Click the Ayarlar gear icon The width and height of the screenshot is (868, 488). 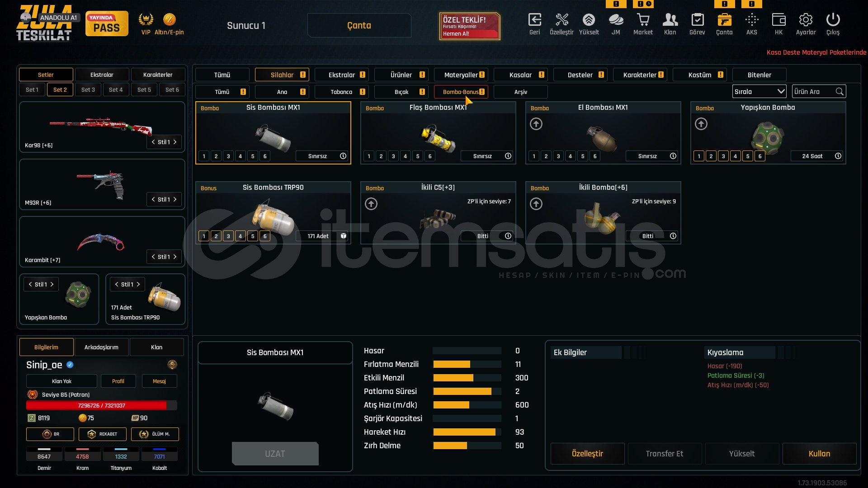pos(806,20)
